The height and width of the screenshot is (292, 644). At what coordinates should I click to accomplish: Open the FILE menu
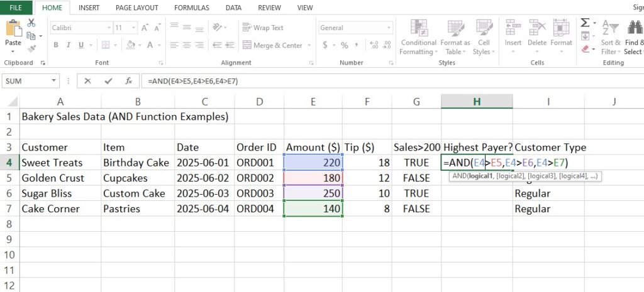coord(16,8)
